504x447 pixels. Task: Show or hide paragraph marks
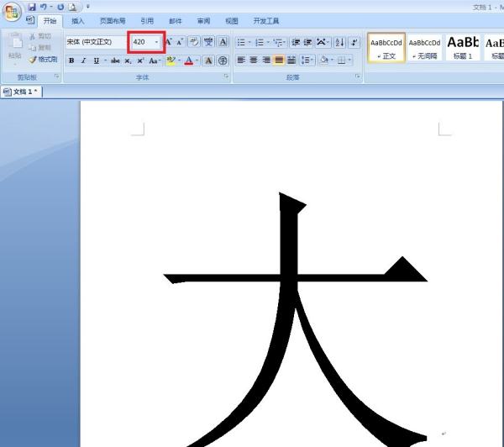pyautogui.click(x=354, y=42)
